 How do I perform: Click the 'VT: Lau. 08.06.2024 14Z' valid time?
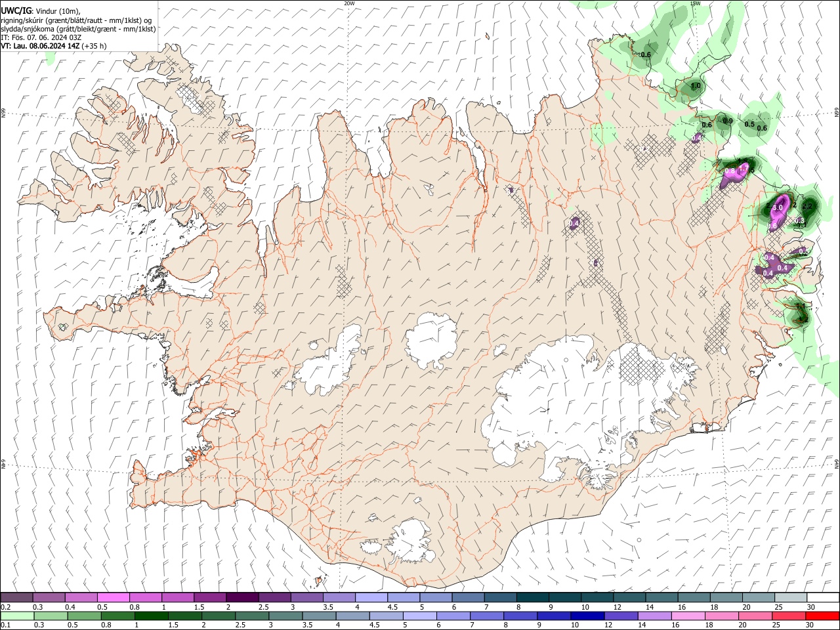point(41,46)
